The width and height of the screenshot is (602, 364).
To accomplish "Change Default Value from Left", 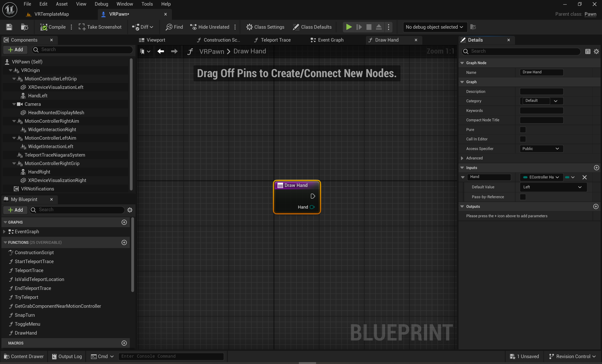I will pyautogui.click(x=553, y=187).
